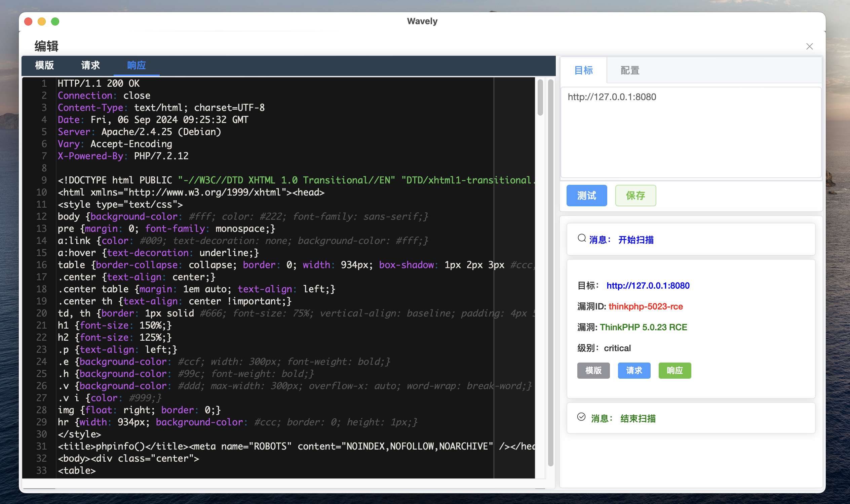This screenshot has height=504, width=850.
Task: Click the green 响应 button in vulnerability card
Action: (x=674, y=371)
